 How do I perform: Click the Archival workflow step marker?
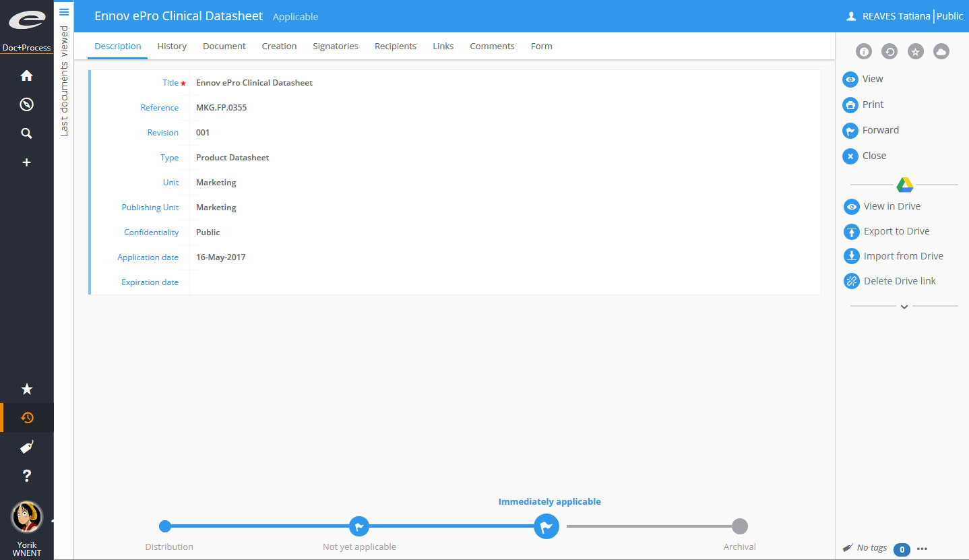(740, 526)
